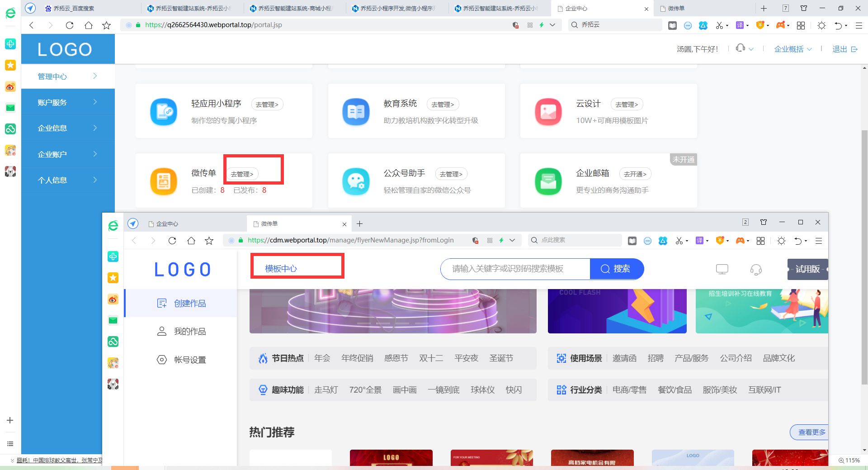The width and height of the screenshot is (868, 470).
Task: Toggle the 试用版 version button
Action: pos(807,269)
